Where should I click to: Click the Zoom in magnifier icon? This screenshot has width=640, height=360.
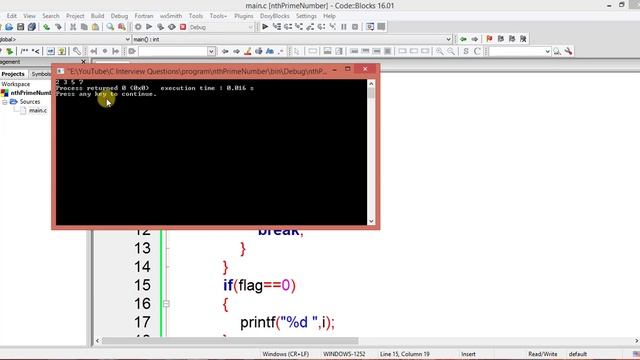(x=439, y=51)
